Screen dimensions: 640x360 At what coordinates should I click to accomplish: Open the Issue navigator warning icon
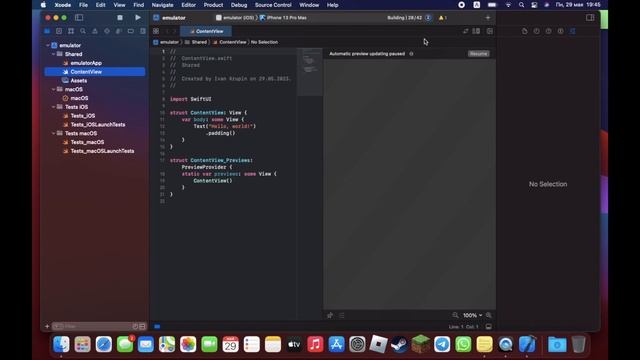pos(95,31)
